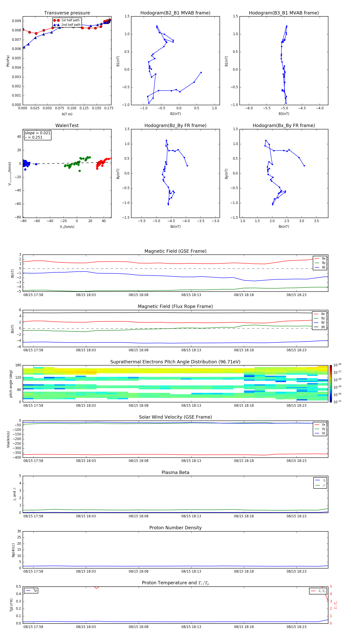This screenshot has height=644, width=351.
Task: Select the 'slope = 0.021' annotation
Action: pos(37,133)
